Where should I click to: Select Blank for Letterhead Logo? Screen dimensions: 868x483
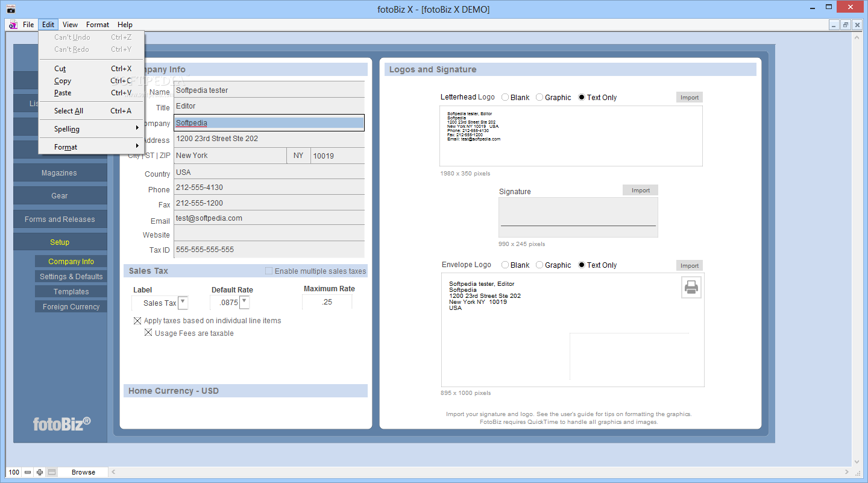coord(505,97)
